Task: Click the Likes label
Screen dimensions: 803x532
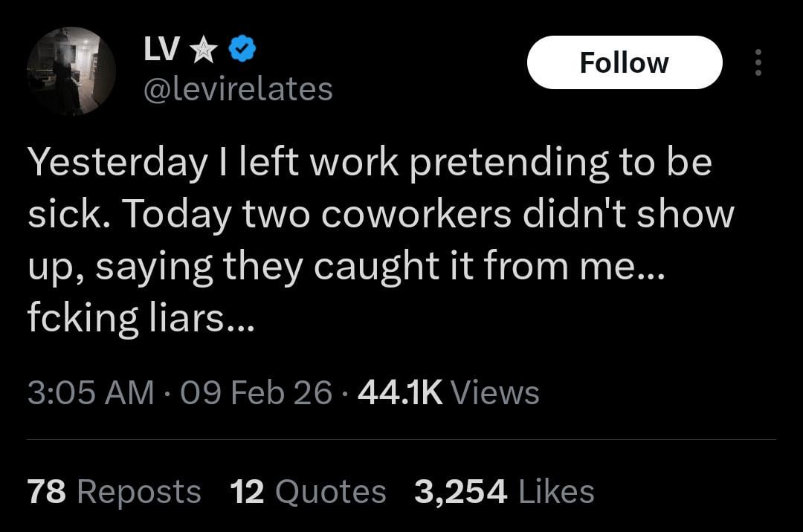Action: click(555, 492)
